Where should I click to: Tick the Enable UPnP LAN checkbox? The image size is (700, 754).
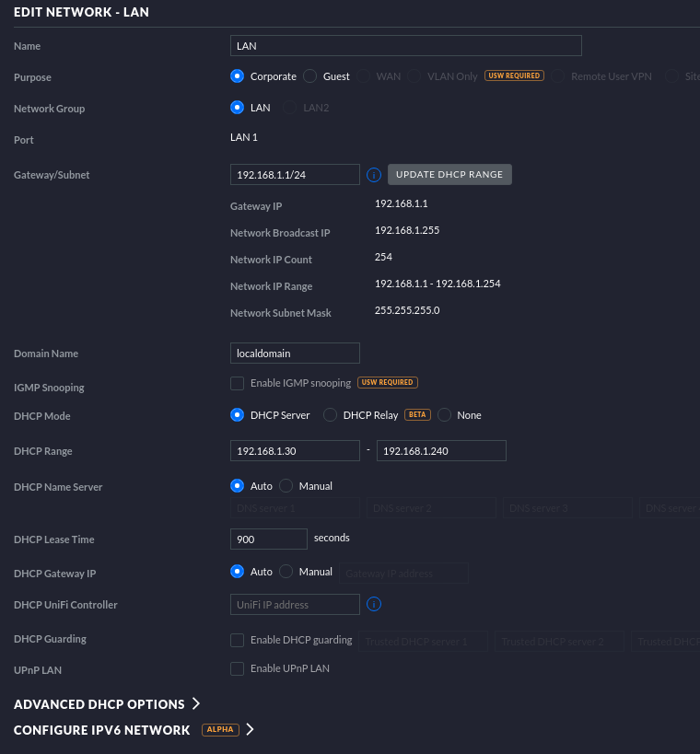[x=238, y=668]
